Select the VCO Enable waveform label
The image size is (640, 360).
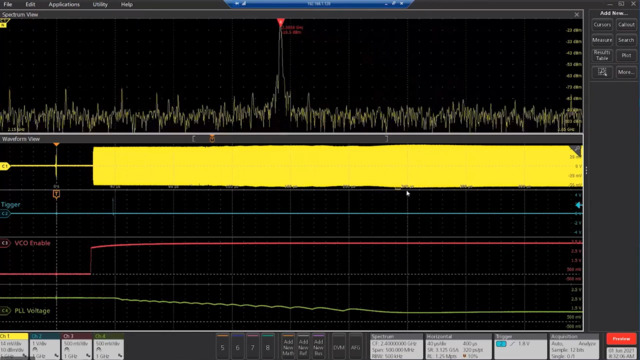click(x=33, y=243)
